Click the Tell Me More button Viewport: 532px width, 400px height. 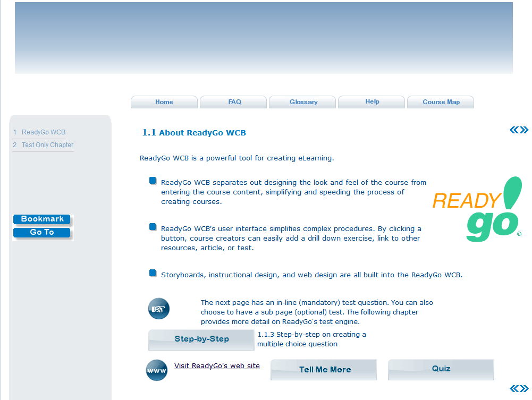(324, 370)
